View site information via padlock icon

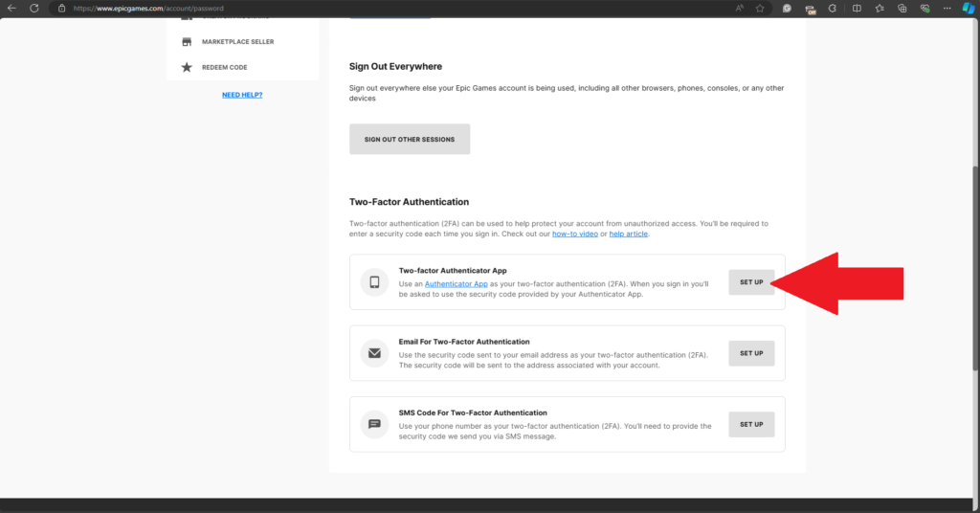[x=62, y=8]
